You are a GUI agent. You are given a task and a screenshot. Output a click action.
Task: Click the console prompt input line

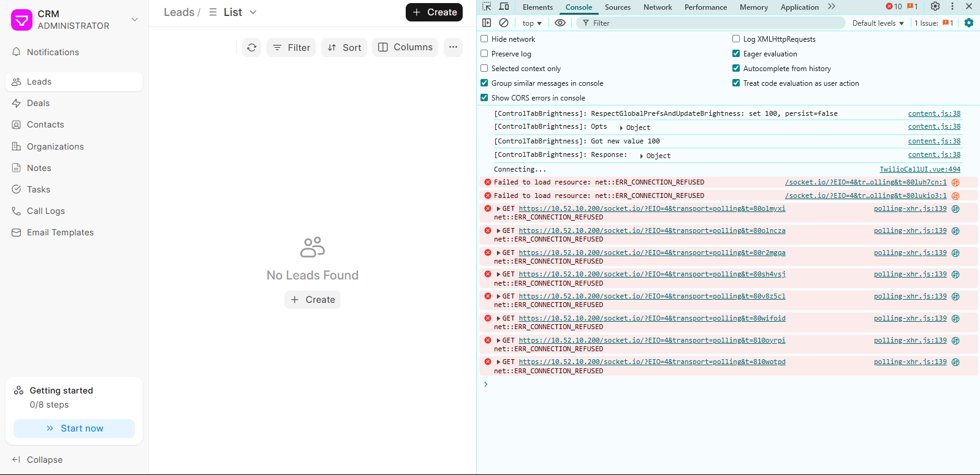[729, 384]
